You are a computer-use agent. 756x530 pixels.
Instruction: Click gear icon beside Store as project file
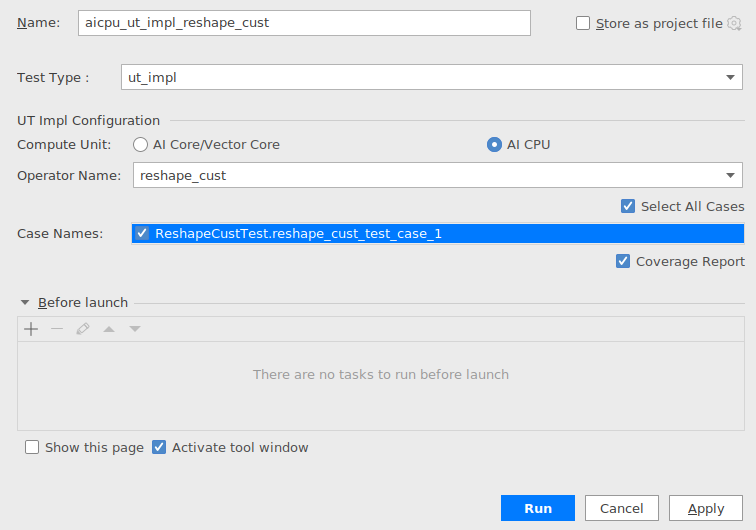point(734,23)
